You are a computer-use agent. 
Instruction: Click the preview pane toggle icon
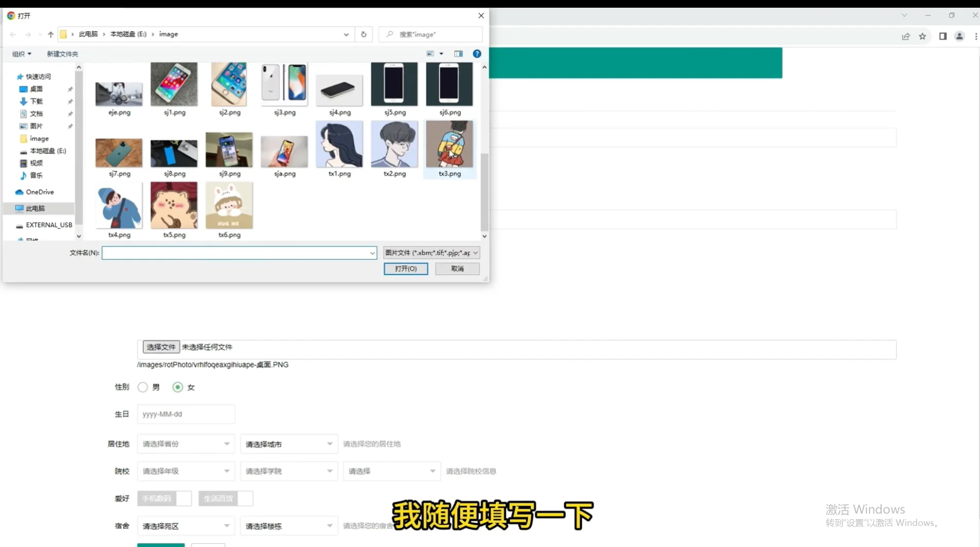pos(458,53)
